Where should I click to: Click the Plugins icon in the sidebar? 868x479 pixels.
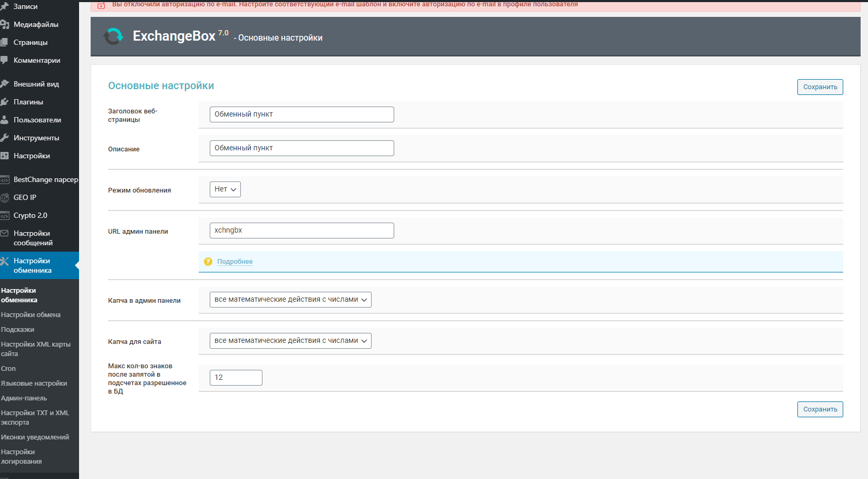pos(5,102)
